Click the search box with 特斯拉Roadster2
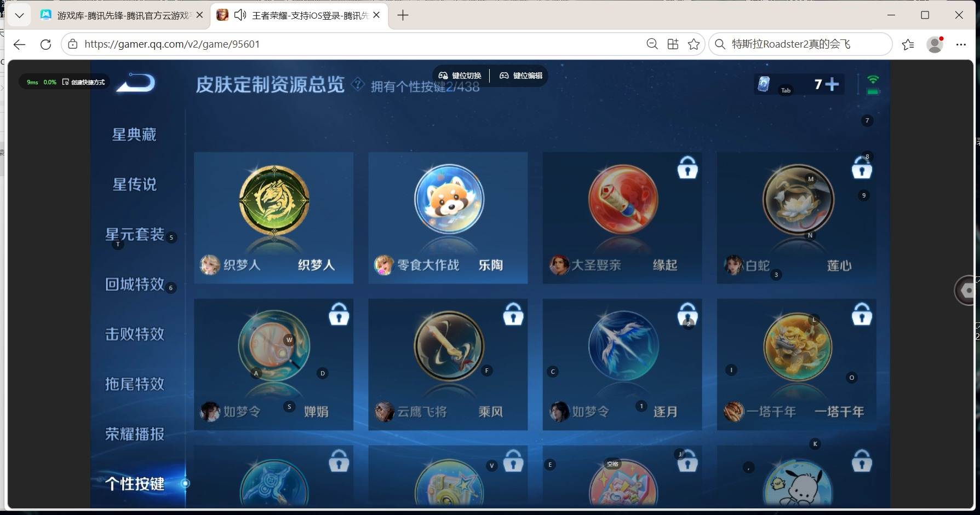 tap(800, 44)
